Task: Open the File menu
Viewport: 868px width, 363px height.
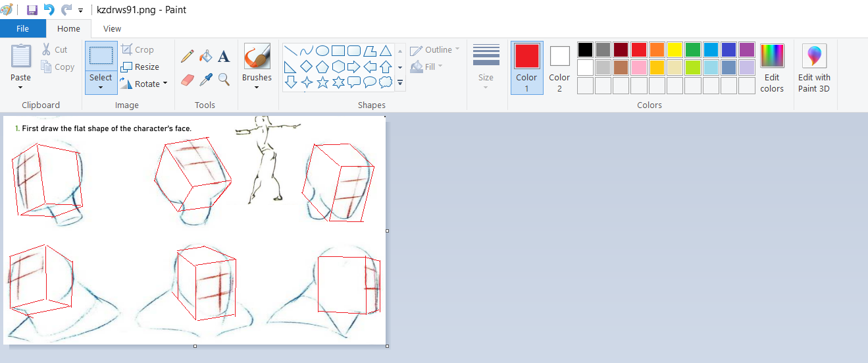Action: pos(23,28)
